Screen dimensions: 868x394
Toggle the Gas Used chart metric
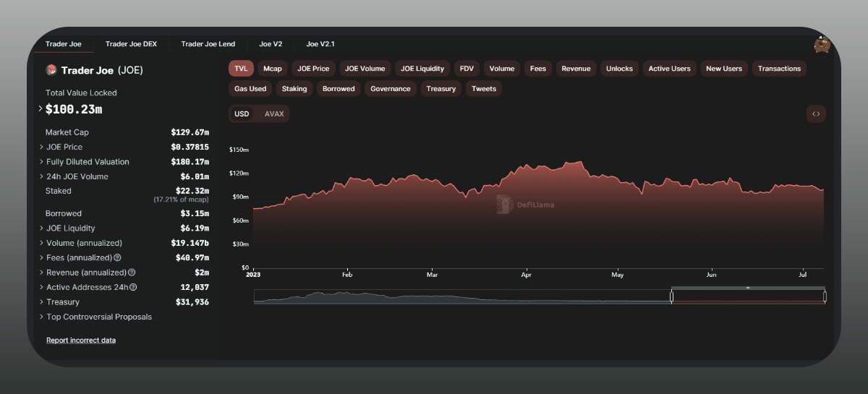(x=250, y=89)
